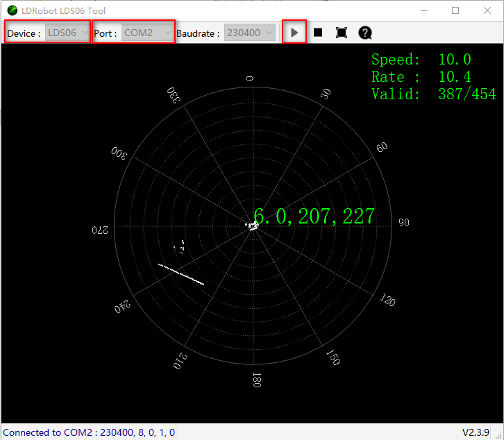Click the Valid 387/454 readout

click(434, 94)
